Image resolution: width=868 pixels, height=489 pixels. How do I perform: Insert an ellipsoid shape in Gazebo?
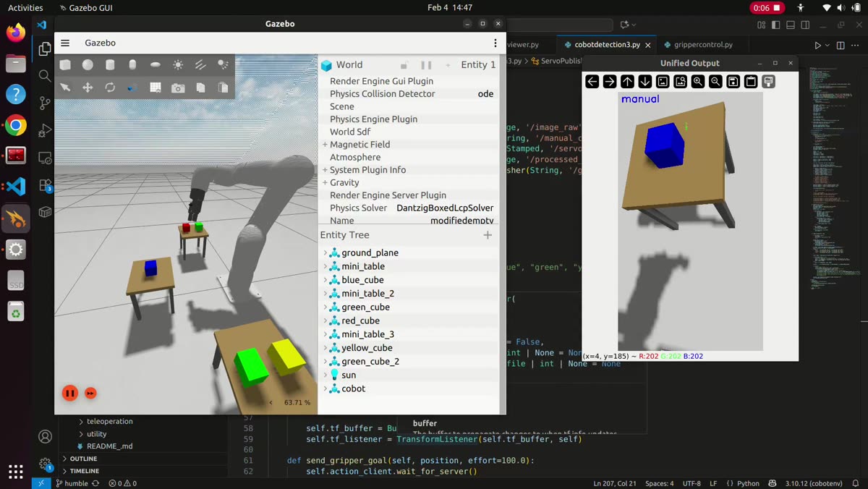(x=156, y=64)
